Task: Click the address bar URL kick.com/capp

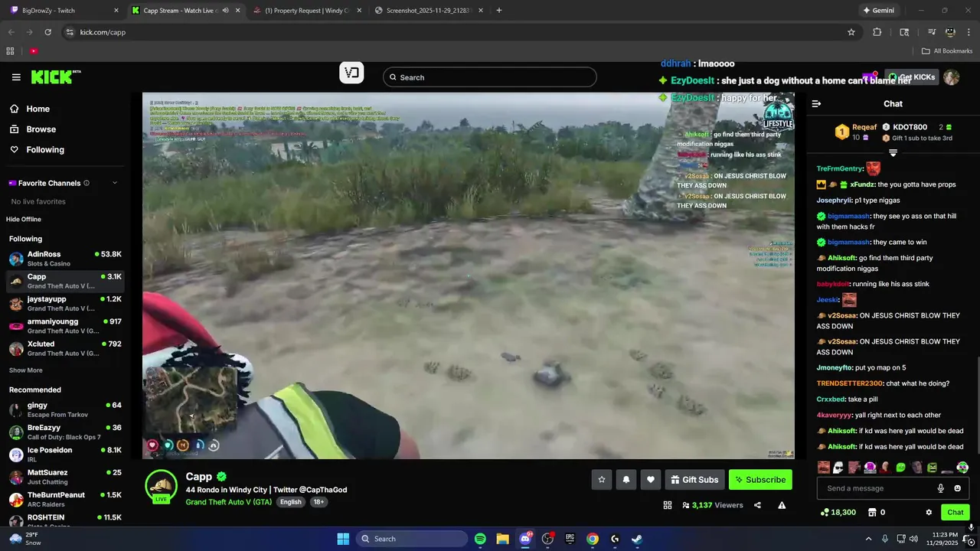Action: (x=103, y=32)
